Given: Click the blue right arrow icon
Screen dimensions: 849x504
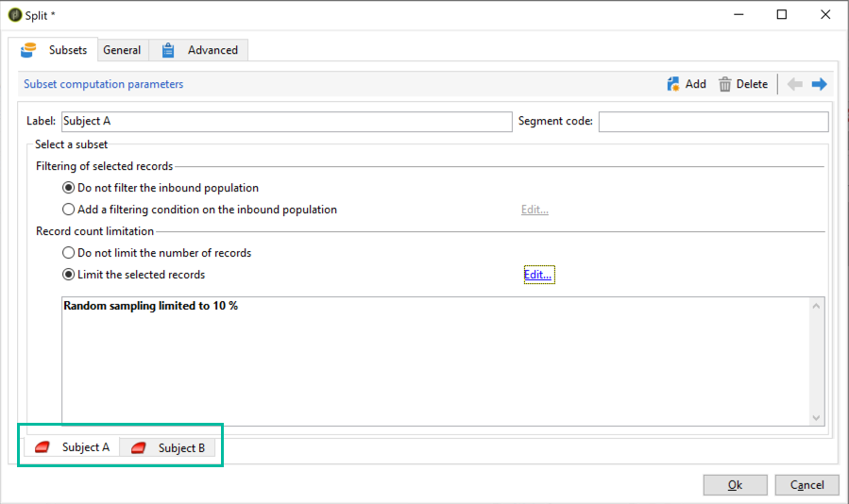Looking at the screenshot, I should coord(819,84).
